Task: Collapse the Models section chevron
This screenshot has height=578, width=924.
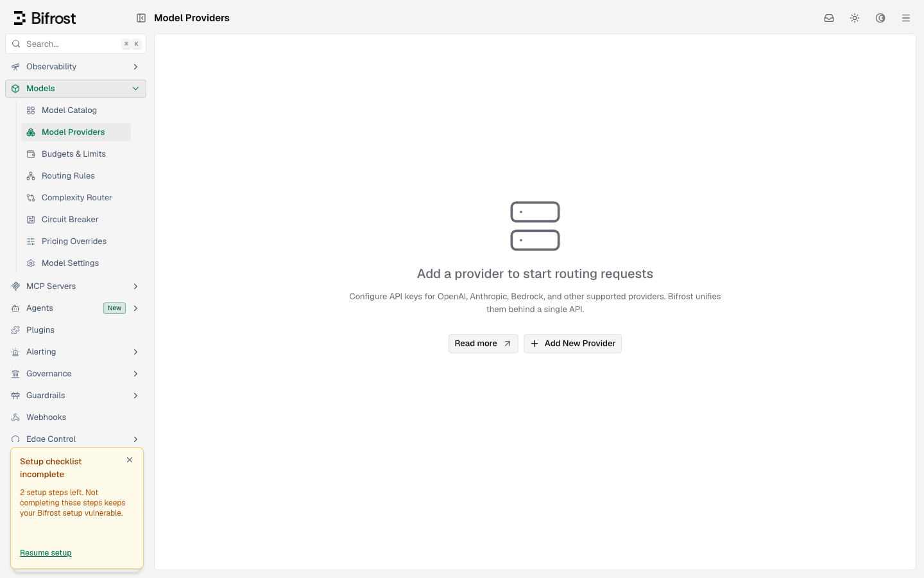Action: (x=135, y=89)
